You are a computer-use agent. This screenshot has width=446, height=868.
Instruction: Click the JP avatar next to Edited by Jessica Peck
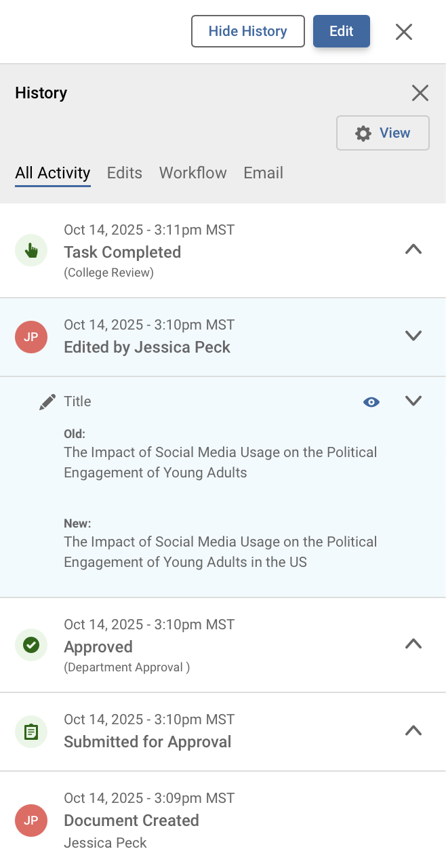[31, 337]
